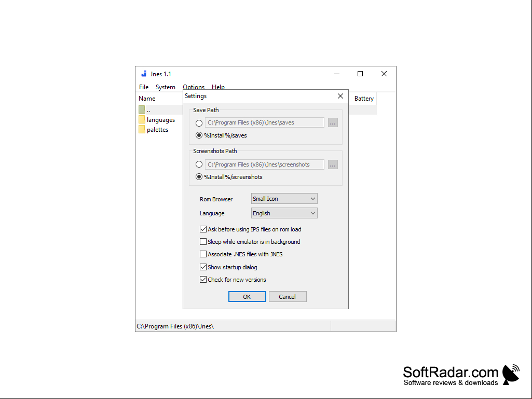Select custom Screenshots Path radio button
This screenshot has width=532, height=399.
tap(199, 164)
